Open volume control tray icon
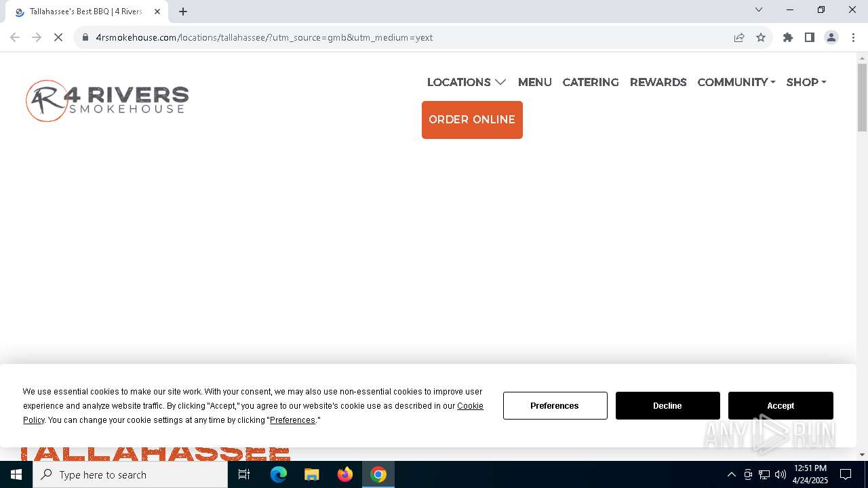This screenshot has height=488, width=868. tap(781, 474)
